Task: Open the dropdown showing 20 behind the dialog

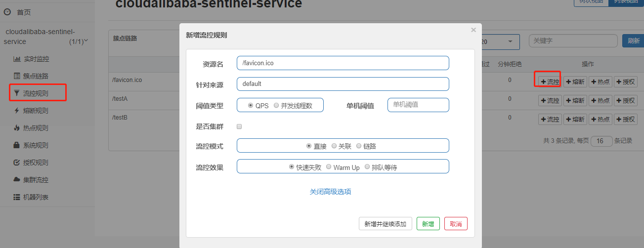Action: 500,41
